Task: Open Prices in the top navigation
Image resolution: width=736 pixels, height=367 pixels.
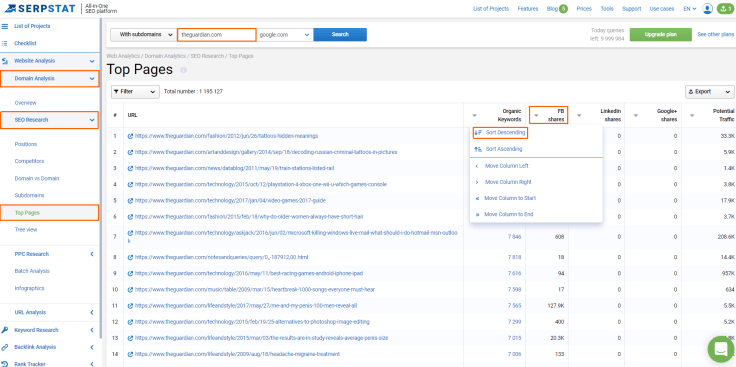Action: point(584,9)
